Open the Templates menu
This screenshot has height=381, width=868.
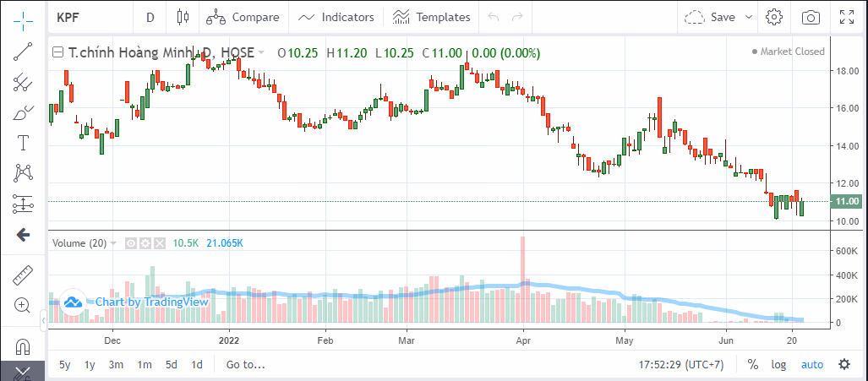(431, 17)
